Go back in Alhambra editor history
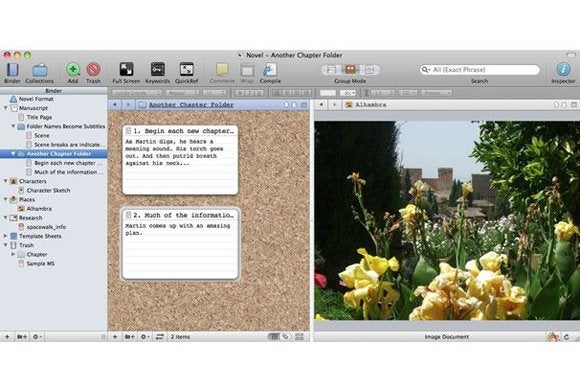 tap(321, 105)
